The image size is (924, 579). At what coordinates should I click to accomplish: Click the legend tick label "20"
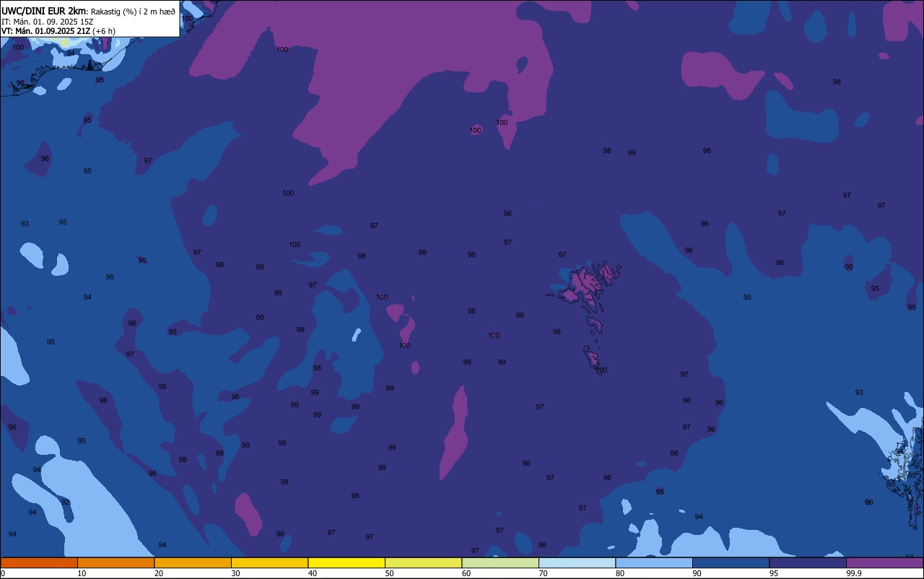point(159,573)
